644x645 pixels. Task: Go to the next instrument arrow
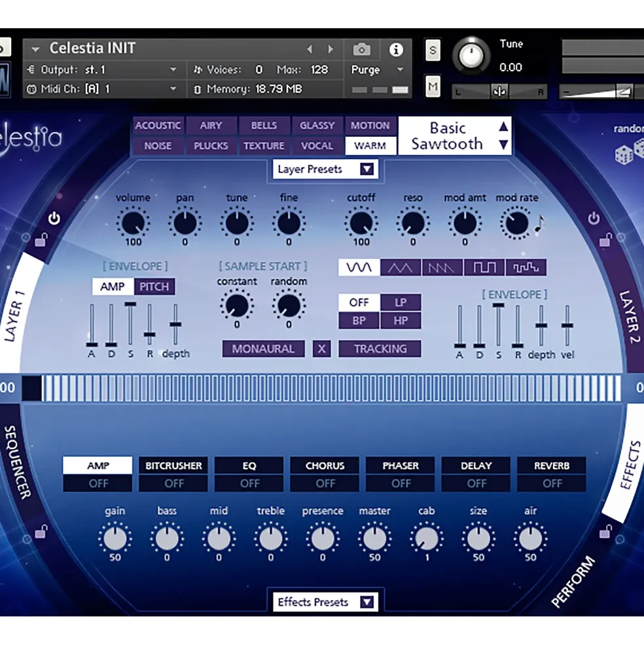331,49
